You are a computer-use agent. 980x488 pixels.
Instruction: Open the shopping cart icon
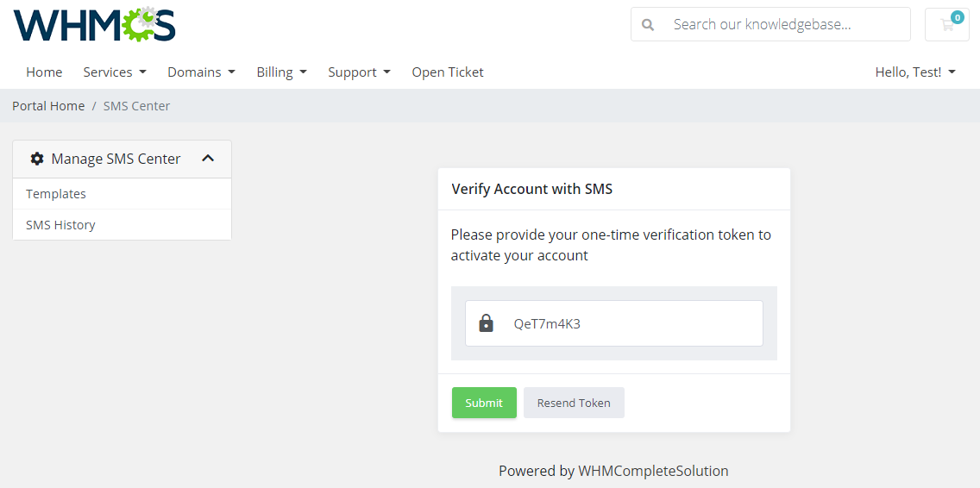point(946,24)
